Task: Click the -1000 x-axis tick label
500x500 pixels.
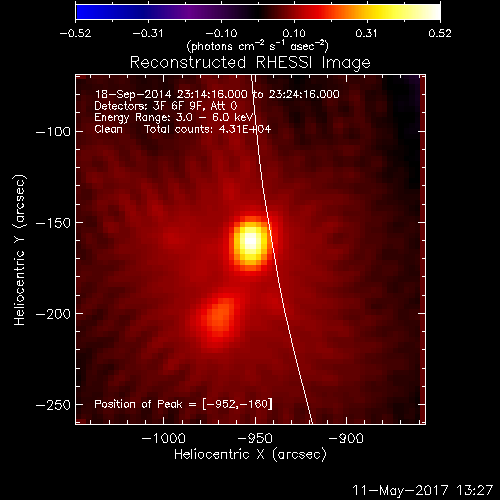Action: [x=164, y=438]
